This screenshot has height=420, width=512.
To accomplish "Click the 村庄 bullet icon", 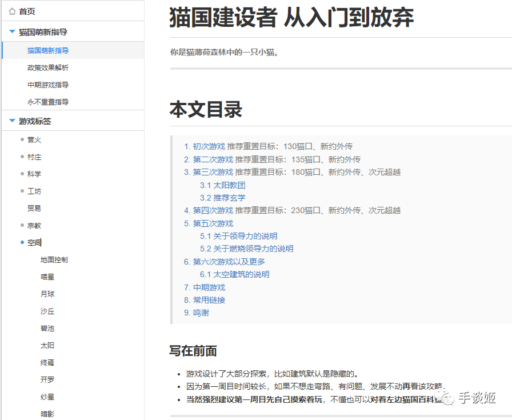I will [22, 157].
